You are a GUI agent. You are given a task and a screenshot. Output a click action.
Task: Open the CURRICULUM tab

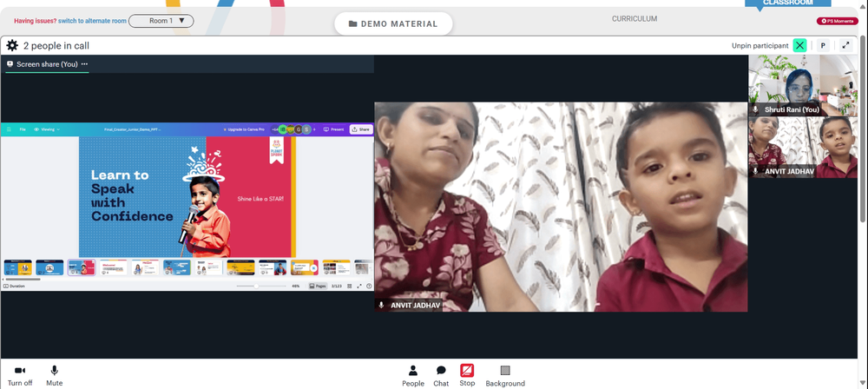635,19
